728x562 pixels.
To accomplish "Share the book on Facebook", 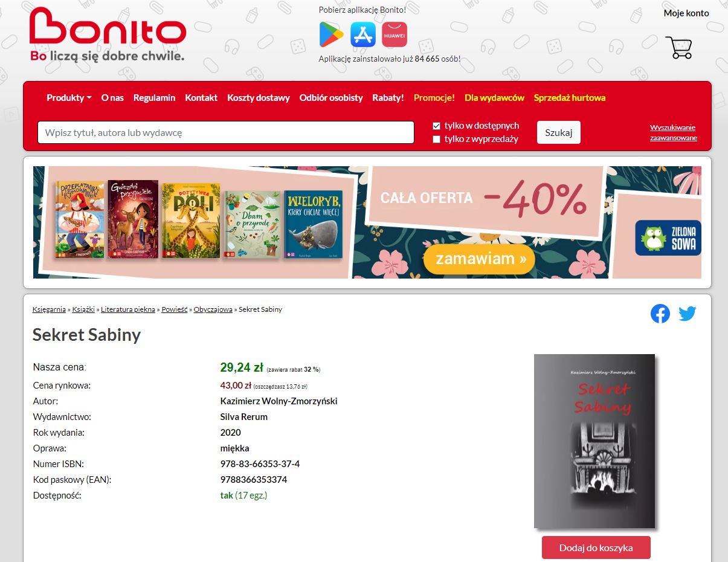I will pos(660,314).
